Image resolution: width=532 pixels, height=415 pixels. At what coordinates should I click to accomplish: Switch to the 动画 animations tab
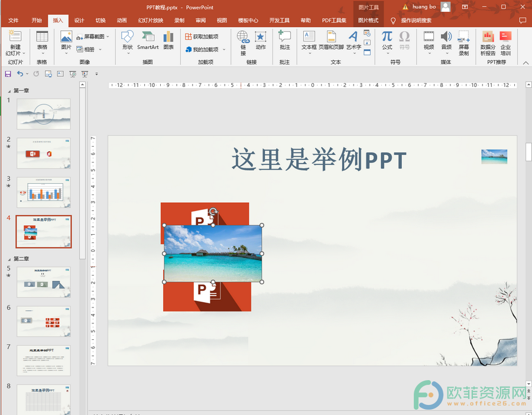coord(122,20)
